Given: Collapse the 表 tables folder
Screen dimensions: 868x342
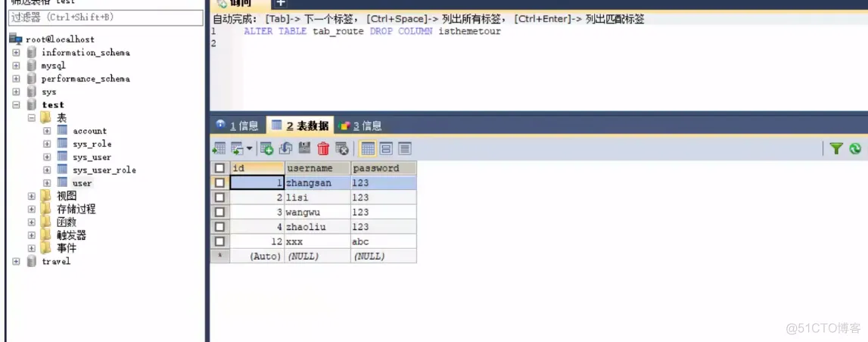Looking at the screenshot, I should (x=32, y=118).
